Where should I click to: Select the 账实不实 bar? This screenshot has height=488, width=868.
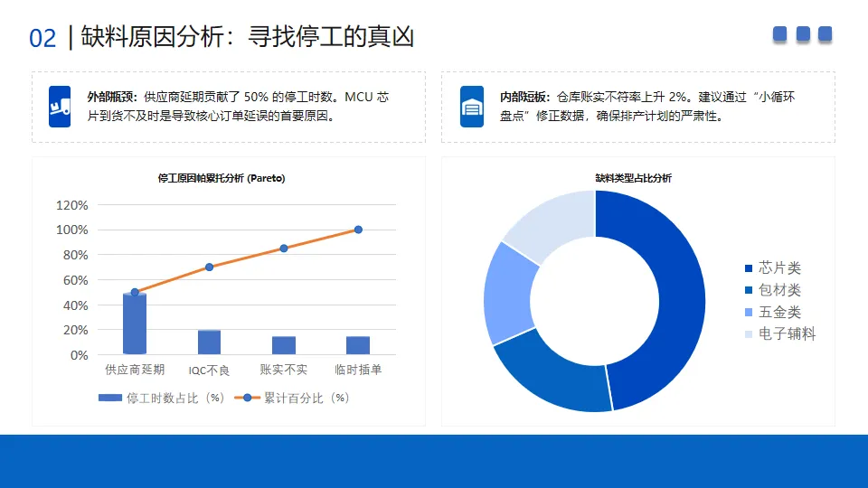click(x=283, y=345)
